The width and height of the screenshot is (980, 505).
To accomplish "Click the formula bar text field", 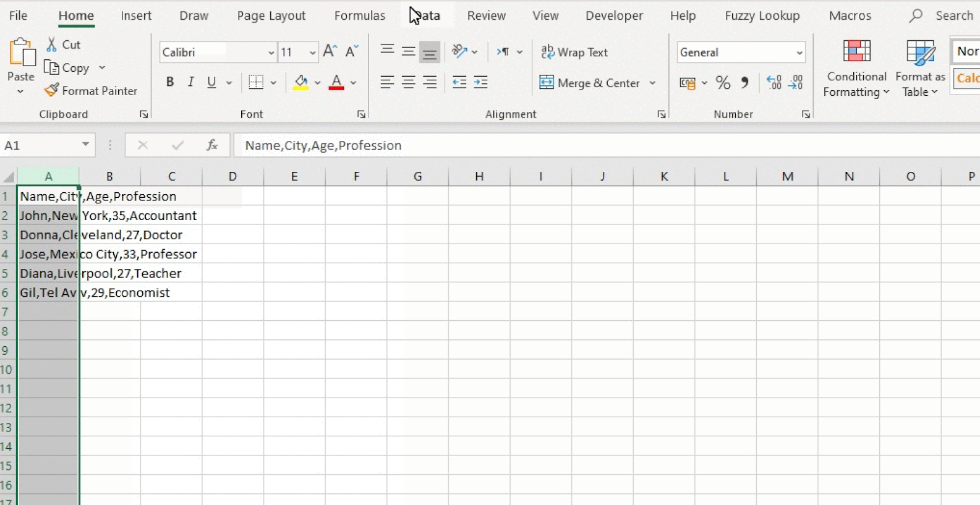I will pos(606,145).
